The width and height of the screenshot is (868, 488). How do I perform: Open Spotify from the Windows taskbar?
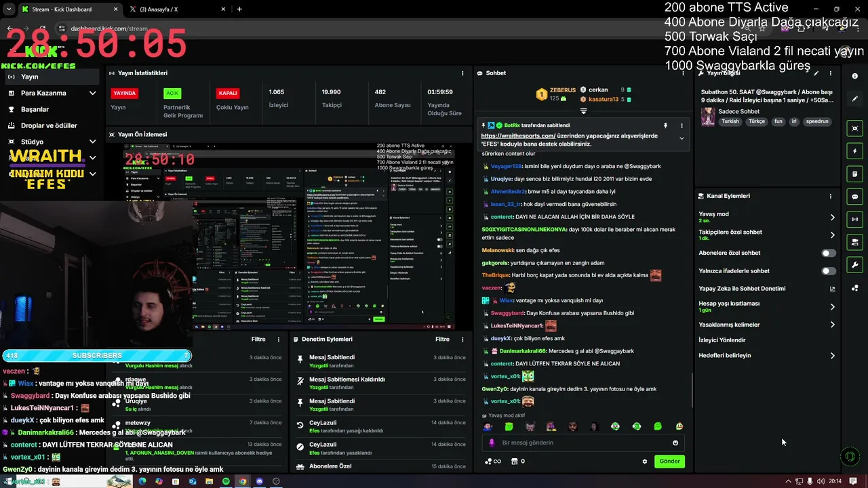[226, 481]
